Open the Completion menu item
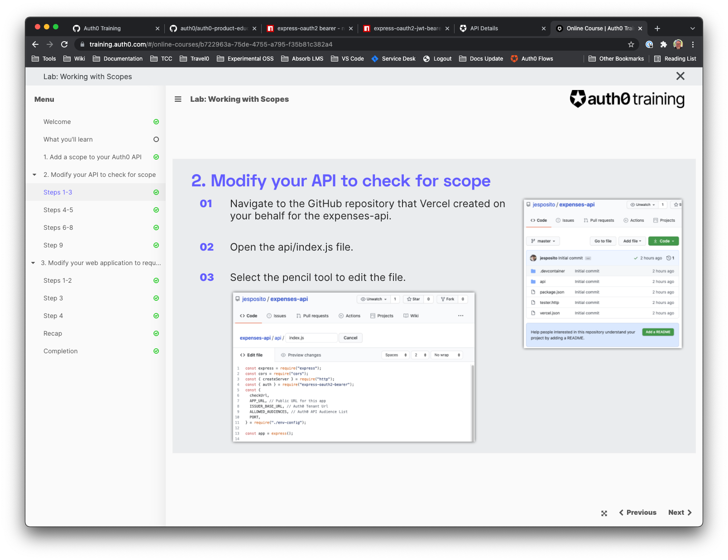The image size is (728, 560). [60, 351]
